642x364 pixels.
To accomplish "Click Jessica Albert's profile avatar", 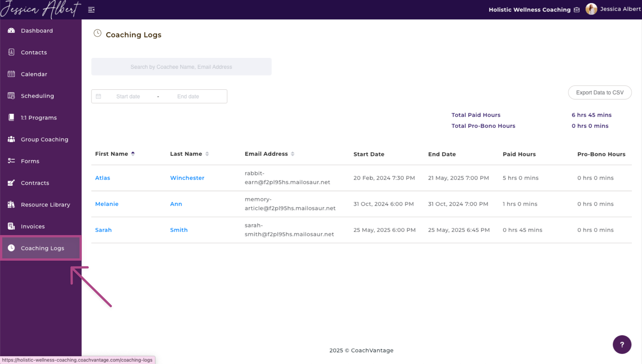I will tap(591, 9).
